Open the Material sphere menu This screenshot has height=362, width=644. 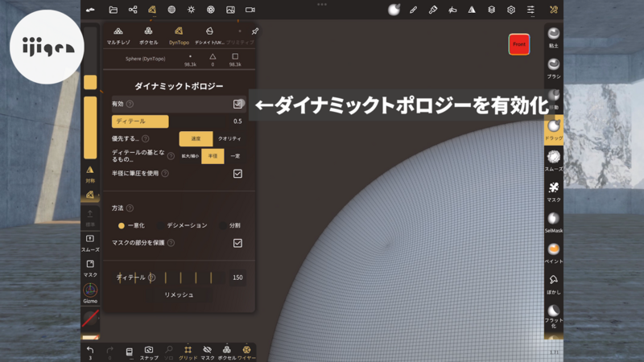[x=171, y=10]
